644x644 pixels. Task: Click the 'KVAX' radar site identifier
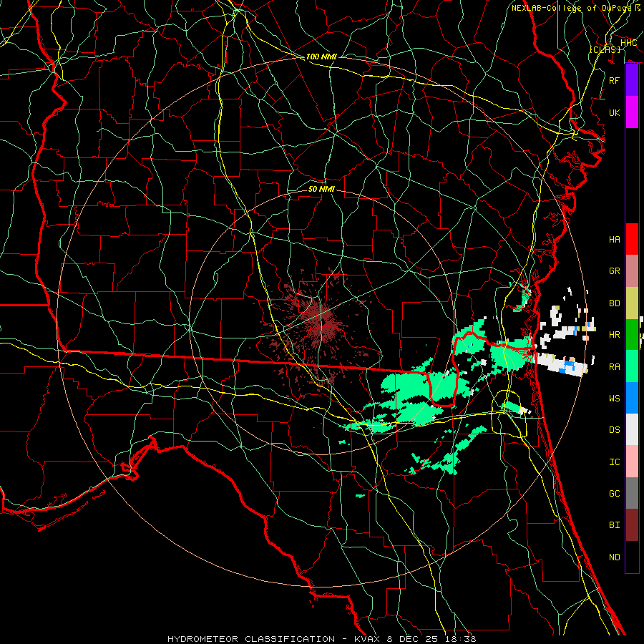click(x=369, y=639)
